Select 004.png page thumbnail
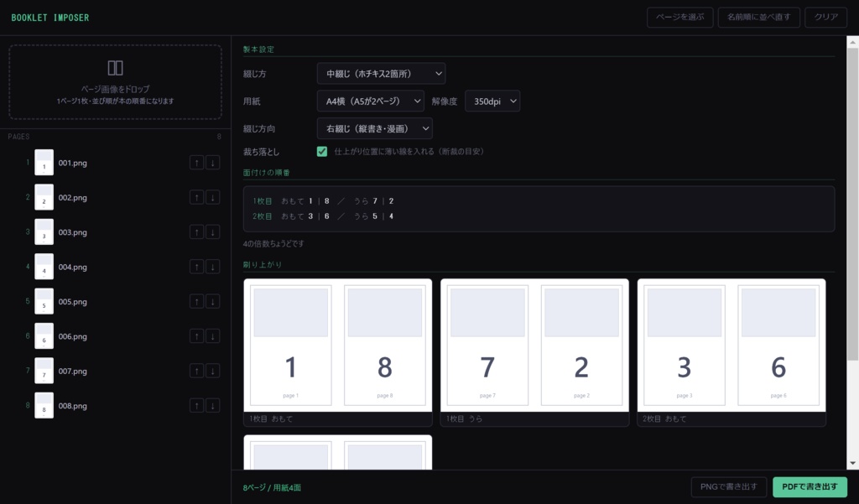The width and height of the screenshot is (859, 504). [x=44, y=267]
